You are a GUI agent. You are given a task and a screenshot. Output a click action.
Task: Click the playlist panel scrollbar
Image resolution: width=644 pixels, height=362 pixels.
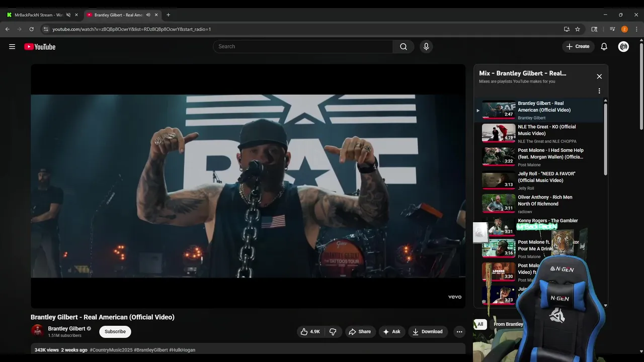click(x=605, y=139)
